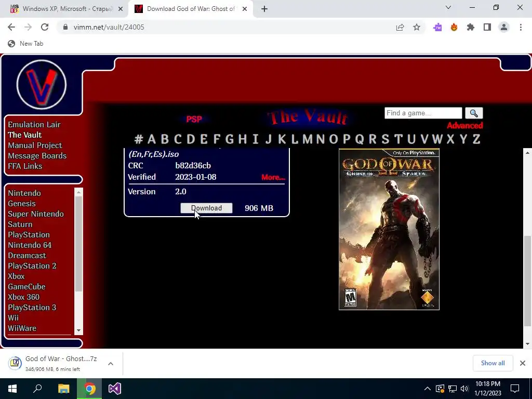The width and height of the screenshot is (532, 399).
Task: Click the Vimm's Lair V logo
Action: pos(42,85)
